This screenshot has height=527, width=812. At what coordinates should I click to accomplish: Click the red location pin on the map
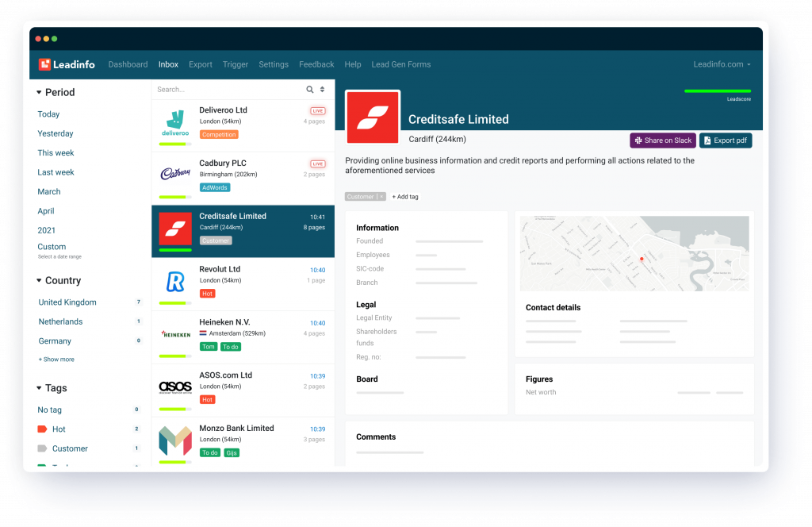pos(642,259)
